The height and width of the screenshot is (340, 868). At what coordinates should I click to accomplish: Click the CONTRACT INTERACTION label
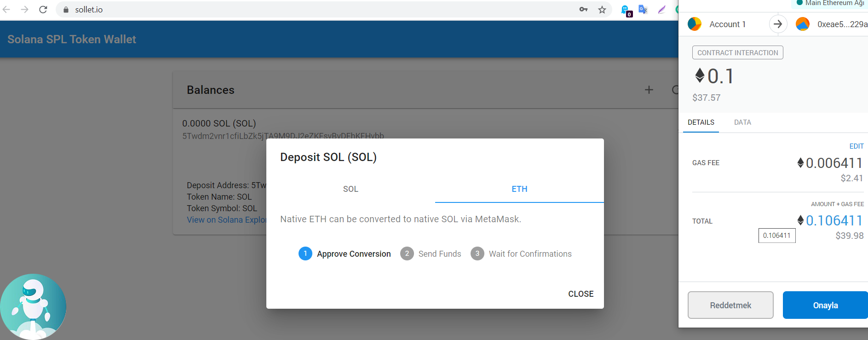pos(738,53)
